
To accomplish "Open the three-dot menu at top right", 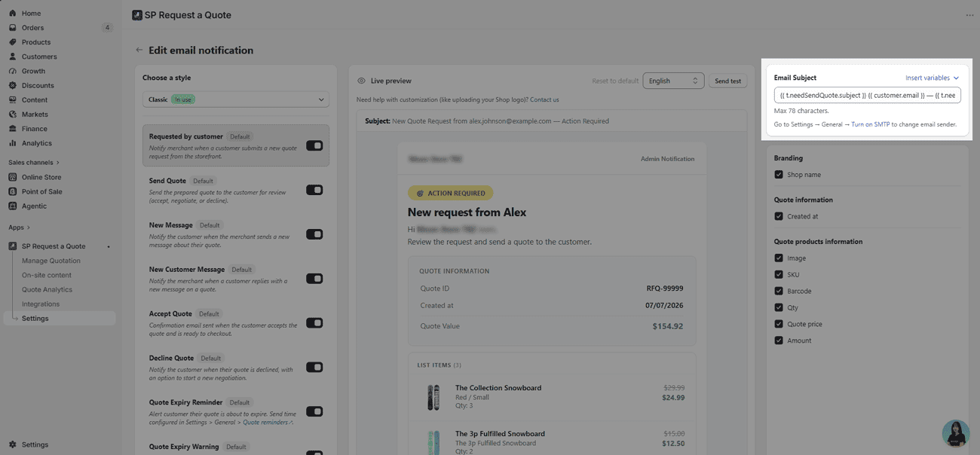I will click(x=969, y=15).
